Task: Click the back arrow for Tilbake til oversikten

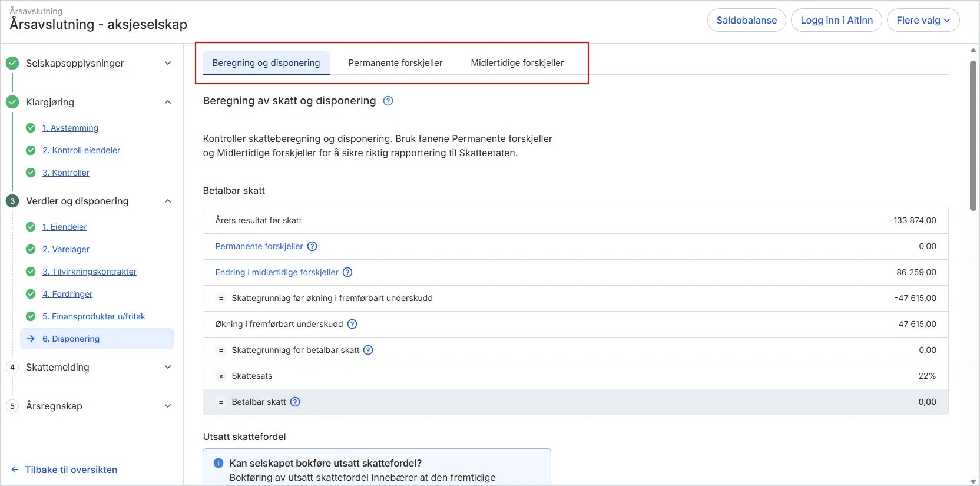Action: coord(15,470)
